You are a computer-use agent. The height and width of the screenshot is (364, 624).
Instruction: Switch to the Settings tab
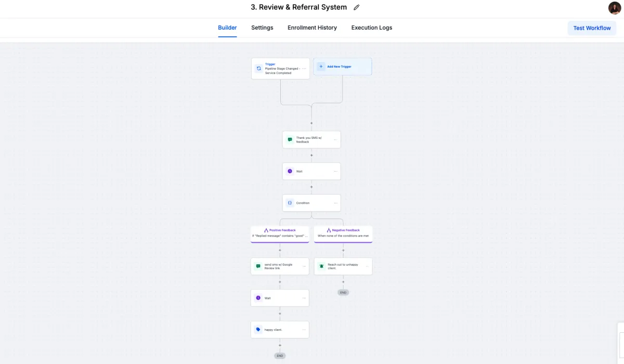pyautogui.click(x=262, y=28)
